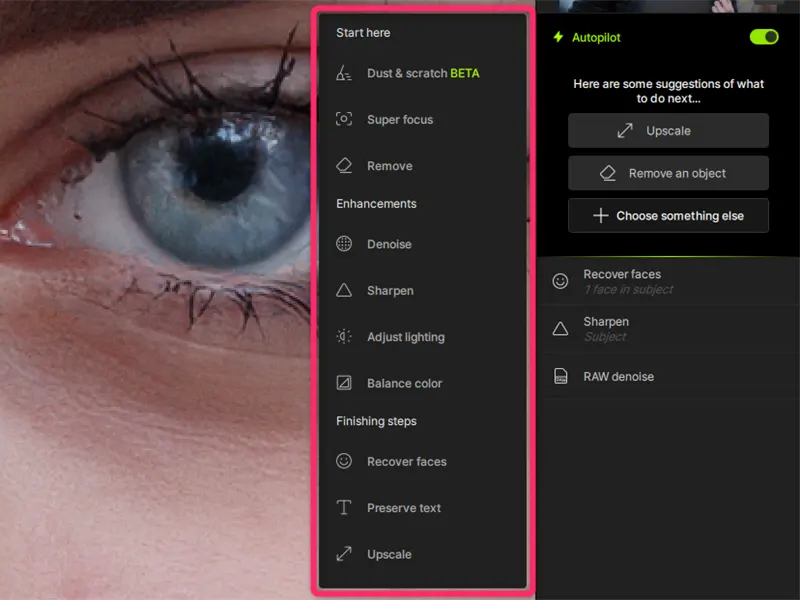Viewport: 800px width, 600px height.
Task: Toggle the Autopilot switch off
Action: (x=764, y=37)
